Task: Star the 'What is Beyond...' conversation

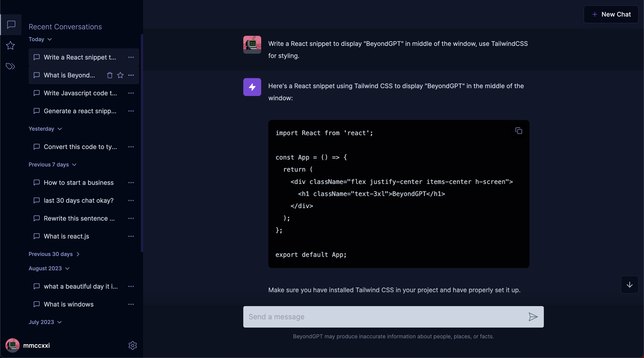Action: [x=120, y=75]
